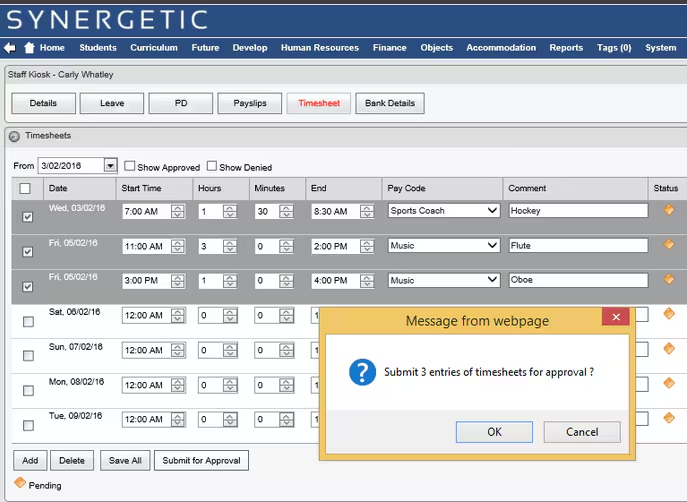Click the 7:00 AM start time spinner
The width and height of the screenshot is (687, 502).
[x=177, y=212]
